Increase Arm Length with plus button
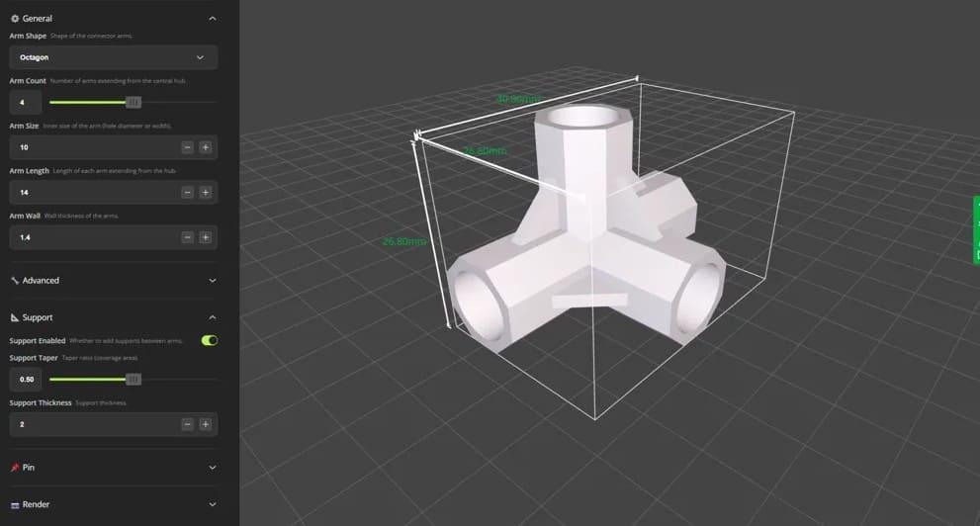 click(x=205, y=193)
